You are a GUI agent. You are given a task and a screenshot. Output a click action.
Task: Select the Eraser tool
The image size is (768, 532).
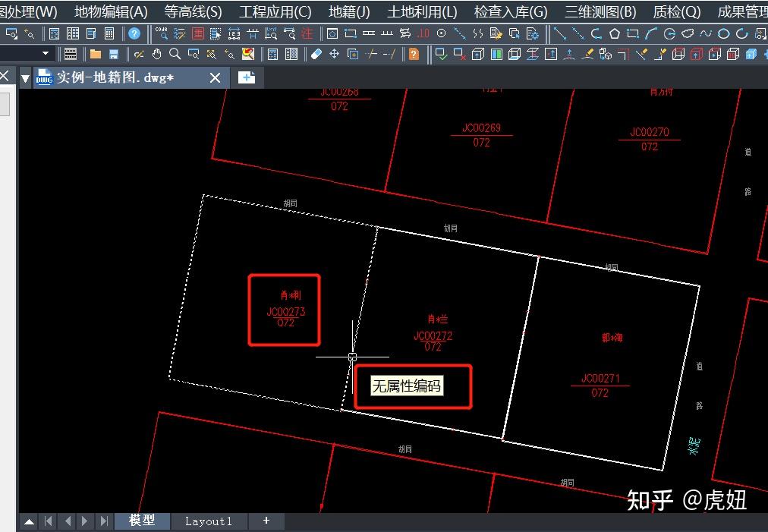(317, 54)
